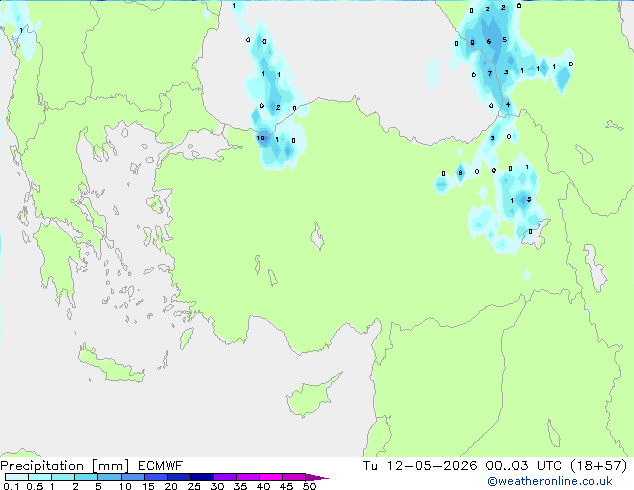Click the 10–15 mm blue legend swatch
634x490 pixels.
[x=132, y=477]
